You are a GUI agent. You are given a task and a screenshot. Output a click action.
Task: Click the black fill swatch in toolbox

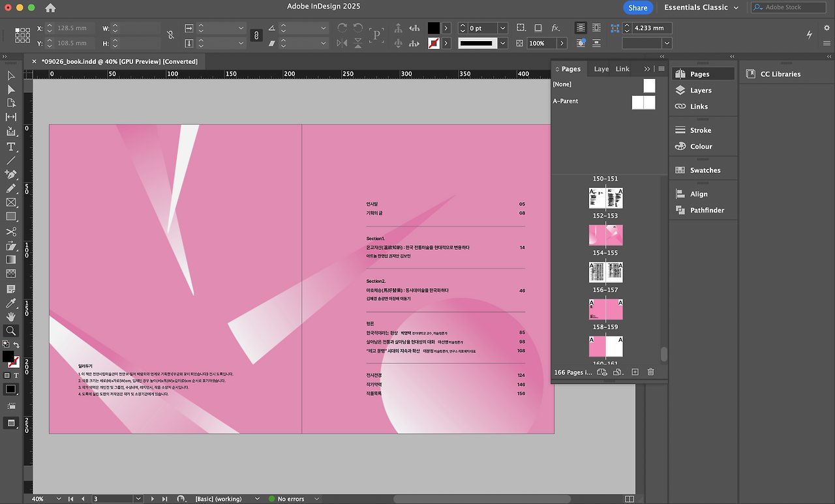8,357
